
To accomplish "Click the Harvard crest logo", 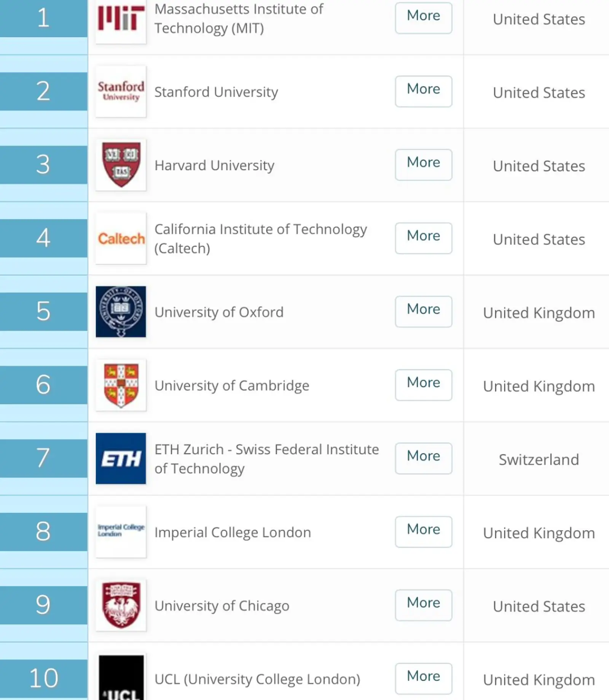I will tap(121, 165).
